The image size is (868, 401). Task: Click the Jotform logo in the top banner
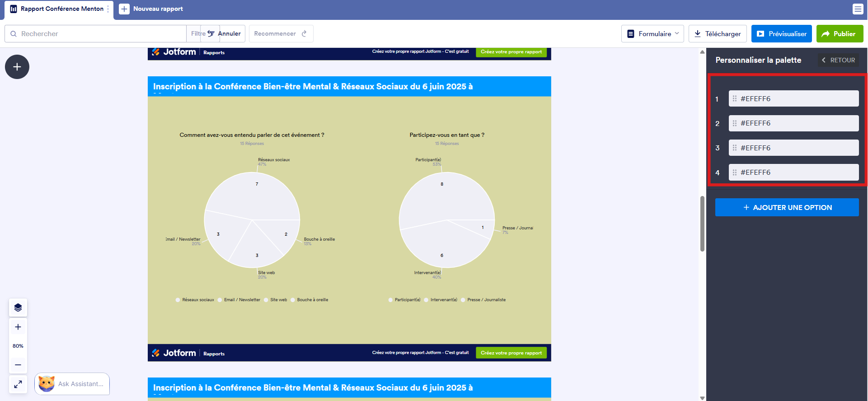point(174,52)
